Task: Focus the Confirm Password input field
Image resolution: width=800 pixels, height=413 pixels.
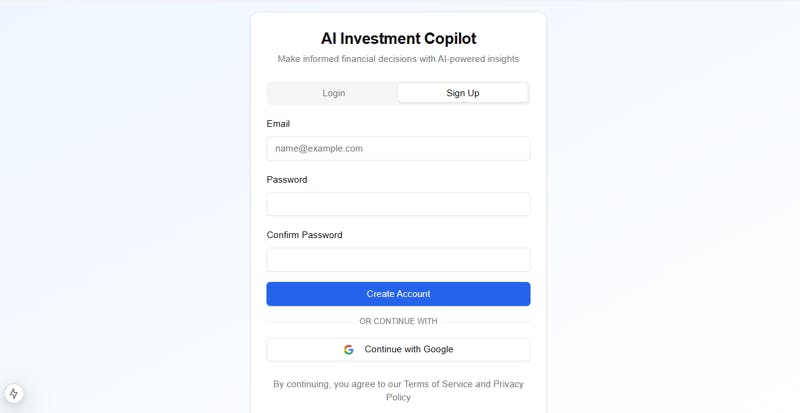Action: coord(398,260)
